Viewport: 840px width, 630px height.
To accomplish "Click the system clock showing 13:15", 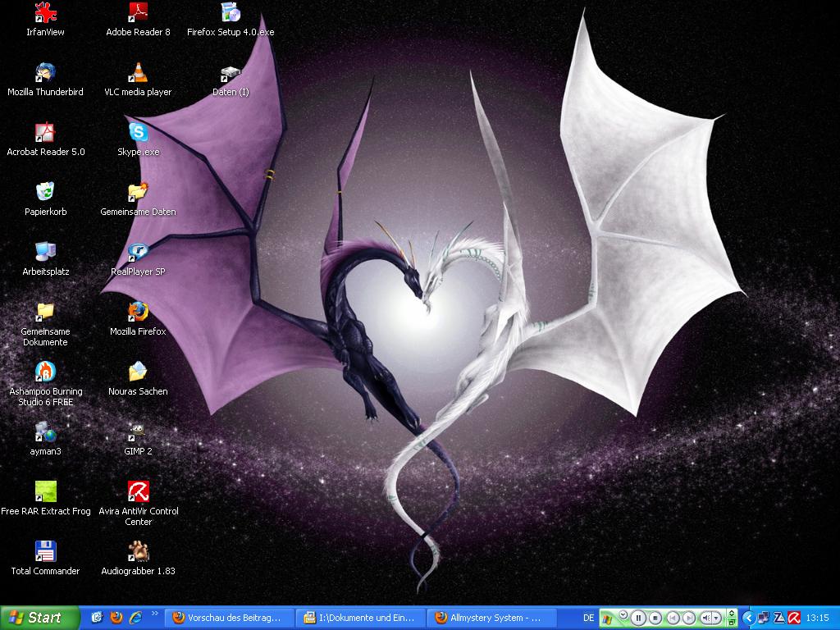I will coord(818,618).
